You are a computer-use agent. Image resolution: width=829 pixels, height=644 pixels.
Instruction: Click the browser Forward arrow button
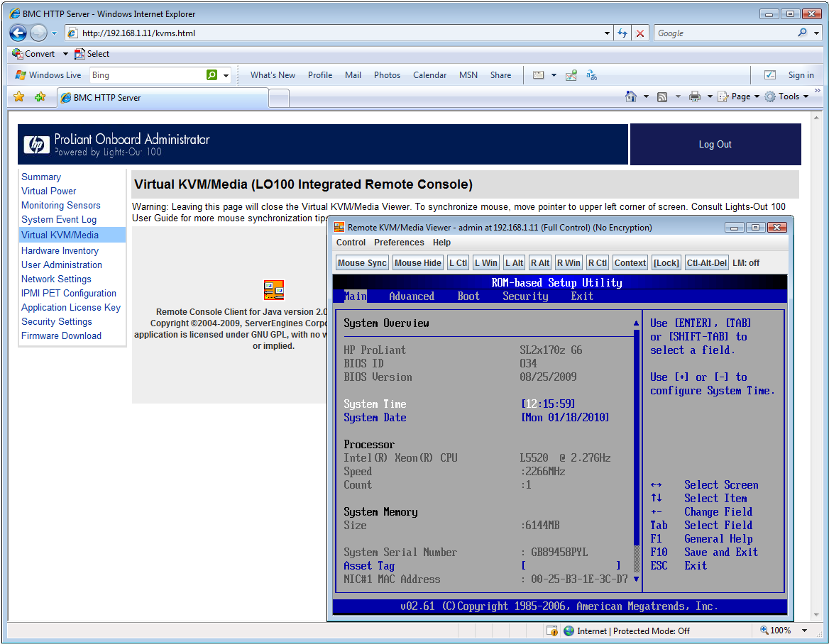coord(38,33)
